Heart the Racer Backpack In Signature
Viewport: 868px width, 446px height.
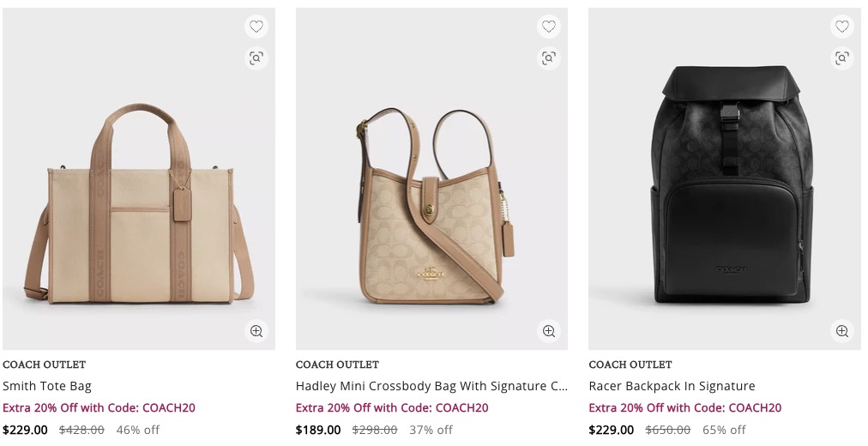(x=842, y=27)
